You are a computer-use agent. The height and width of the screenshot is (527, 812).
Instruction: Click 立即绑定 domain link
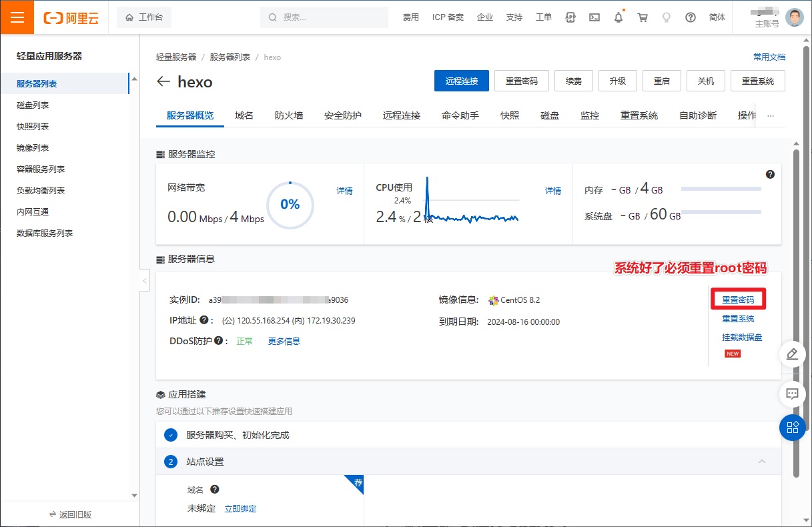240,508
